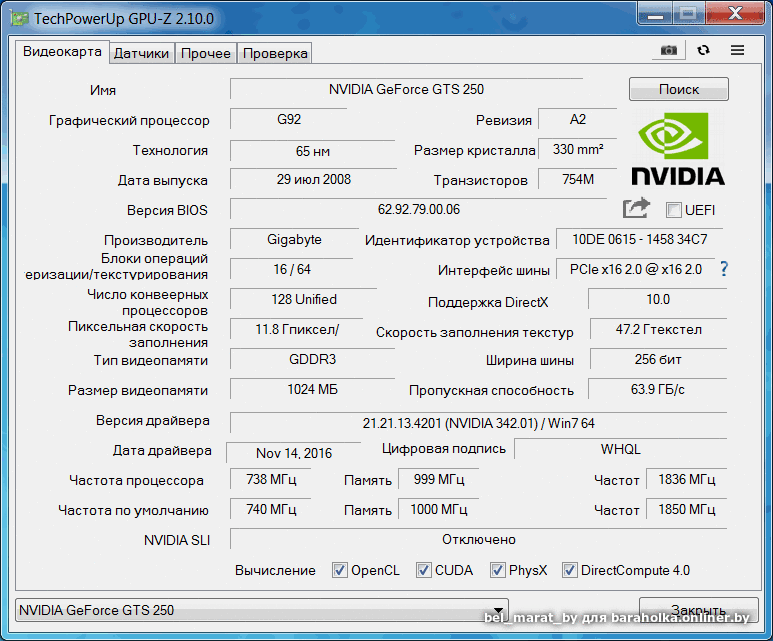Click the shader clock 1836 МГц field
Screen dimensions: 773x641
pyautogui.click(x=686, y=479)
